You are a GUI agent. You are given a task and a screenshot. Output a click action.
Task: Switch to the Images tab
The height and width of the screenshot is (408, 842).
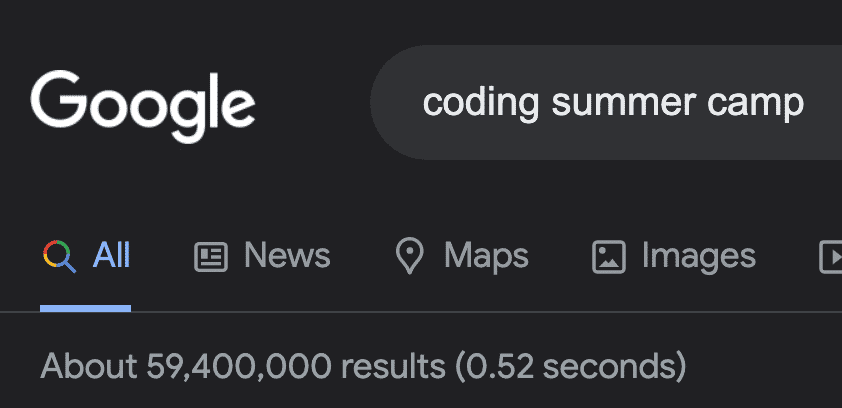(674, 256)
